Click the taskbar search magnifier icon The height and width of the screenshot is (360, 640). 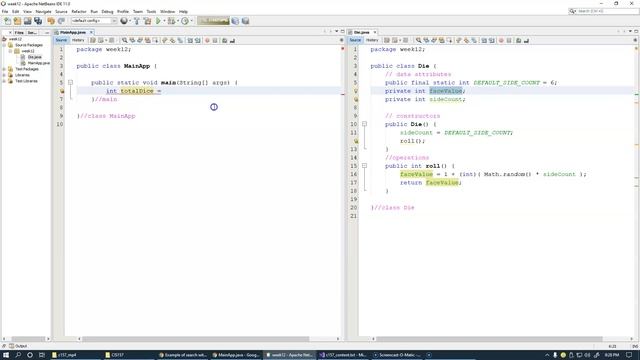click(x=18, y=355)
